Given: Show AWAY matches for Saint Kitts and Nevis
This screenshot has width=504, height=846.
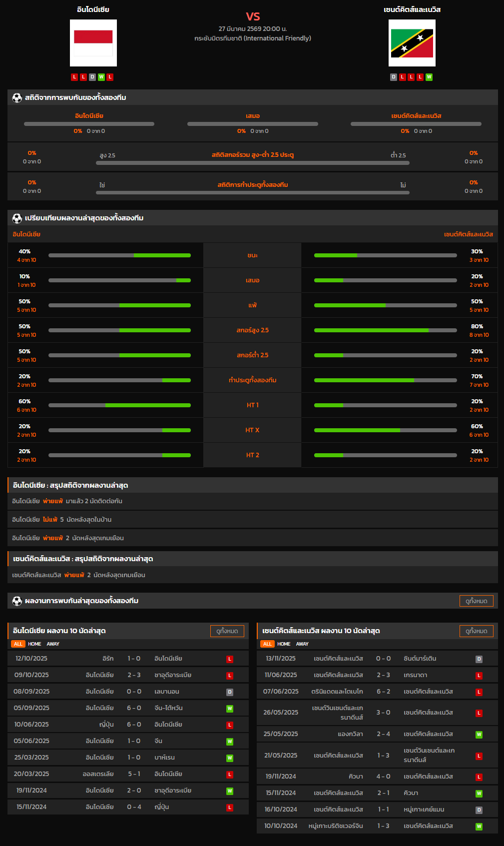Looking at the screenshot, I should tap(302, 644).
